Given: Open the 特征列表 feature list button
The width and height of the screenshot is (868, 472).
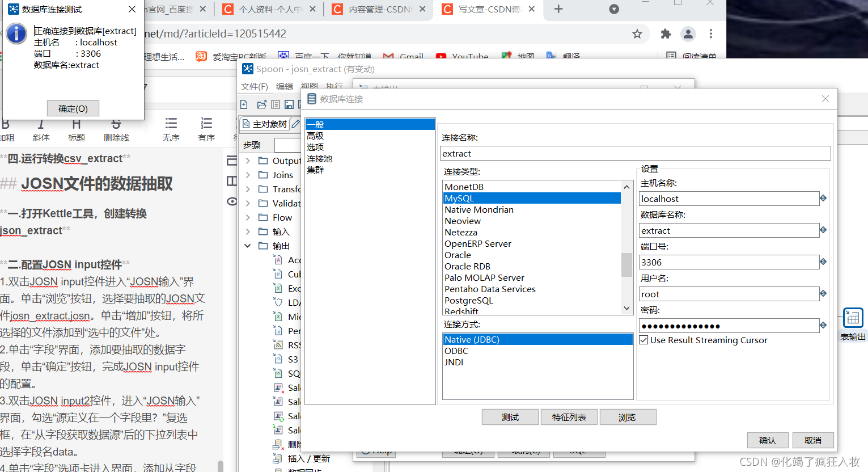Looking at the screenshot, I should pos(569,417).
